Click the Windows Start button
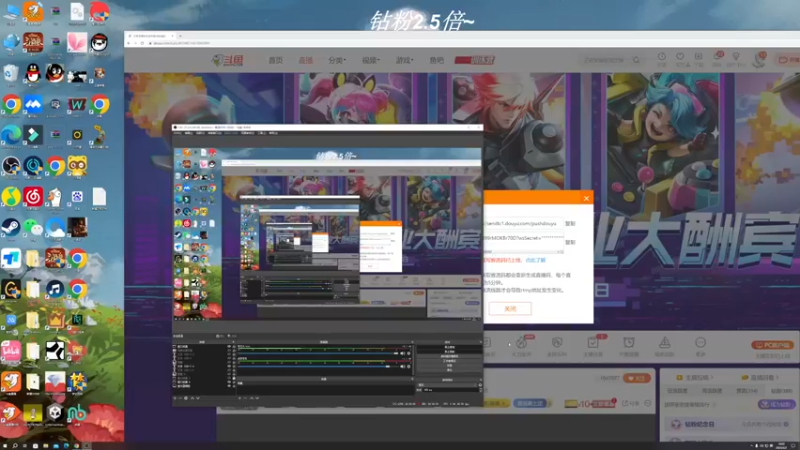Image resolution: width=800 pixels, height=450 pixels. [4, 445]
